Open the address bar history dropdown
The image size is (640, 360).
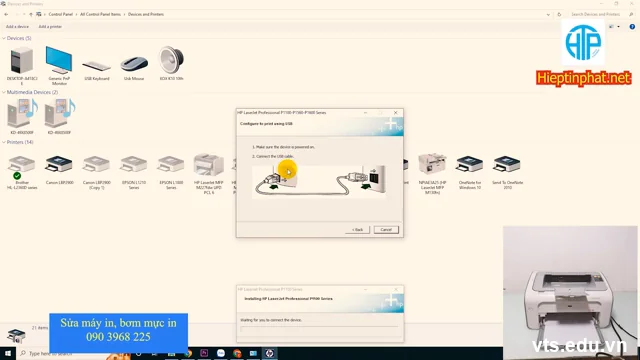point(548,14)
